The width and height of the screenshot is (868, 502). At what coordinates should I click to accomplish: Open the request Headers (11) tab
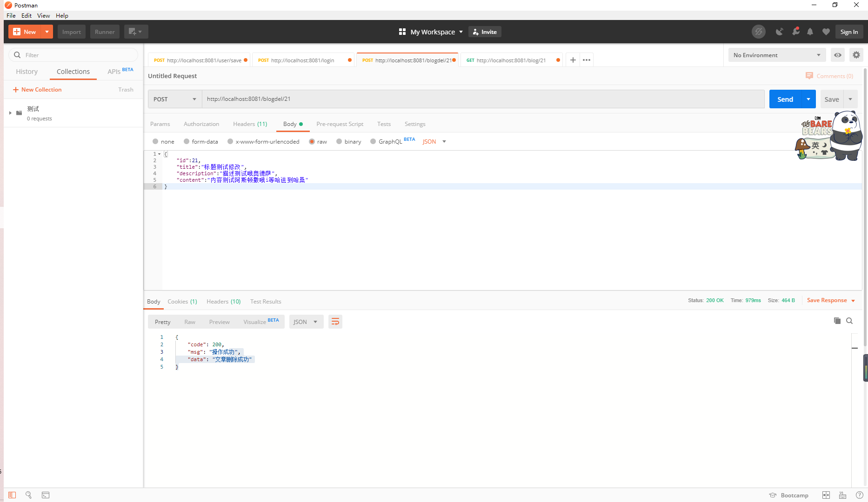pyautogui.click(x=250, y=124)
